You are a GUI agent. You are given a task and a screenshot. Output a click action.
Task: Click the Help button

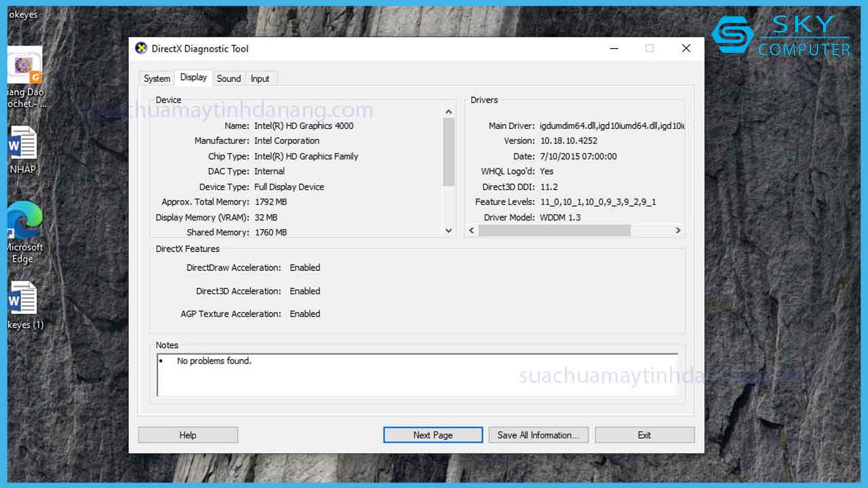pos(188,435)
